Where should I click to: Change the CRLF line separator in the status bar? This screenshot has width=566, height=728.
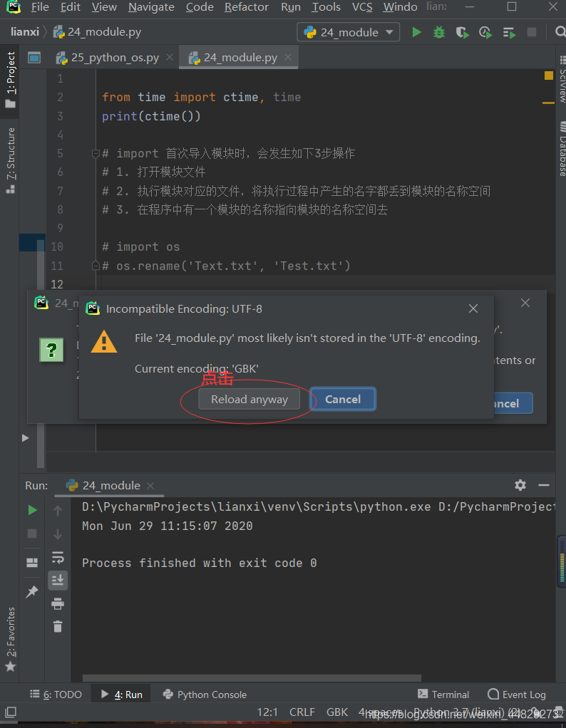(302, 712)
